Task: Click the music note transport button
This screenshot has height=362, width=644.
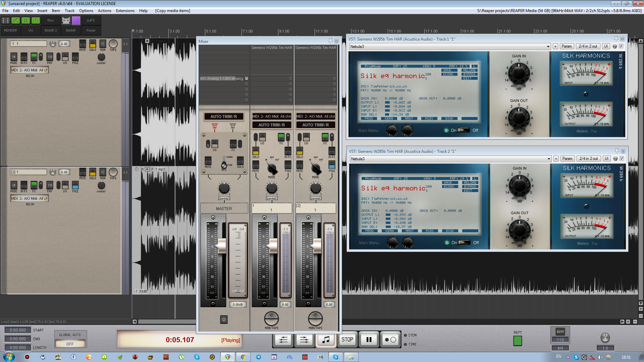Action: tap(325, 340)
